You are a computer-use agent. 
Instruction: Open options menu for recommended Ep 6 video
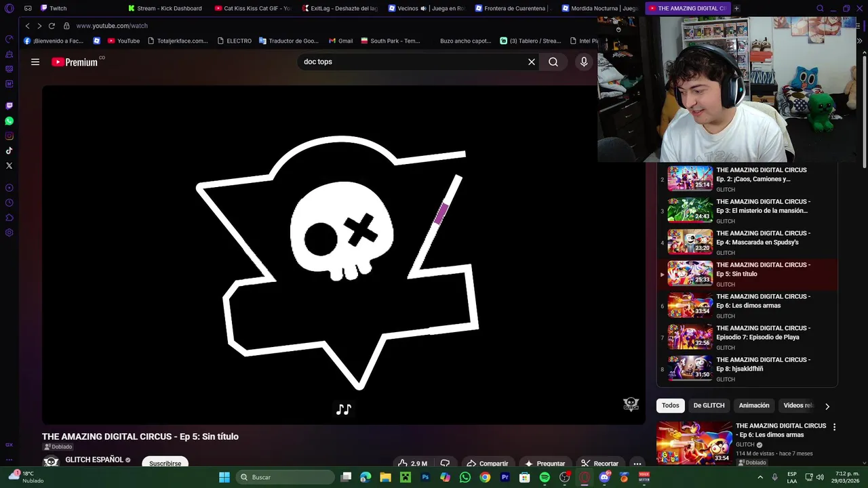pos(834,427)
